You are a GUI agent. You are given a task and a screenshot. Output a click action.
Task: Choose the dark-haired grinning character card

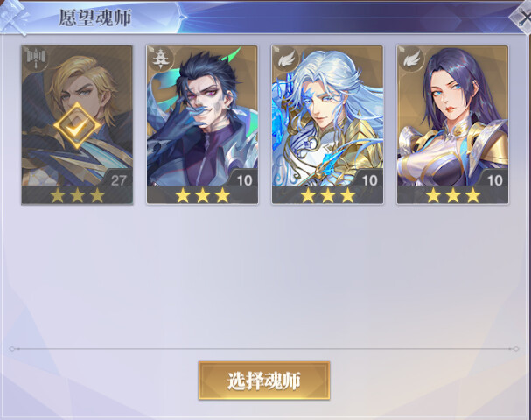202,125
